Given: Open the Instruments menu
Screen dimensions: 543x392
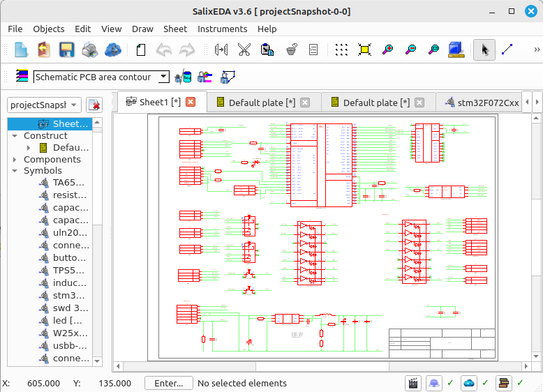Looking at the screenshot, I should pos(223,29).
